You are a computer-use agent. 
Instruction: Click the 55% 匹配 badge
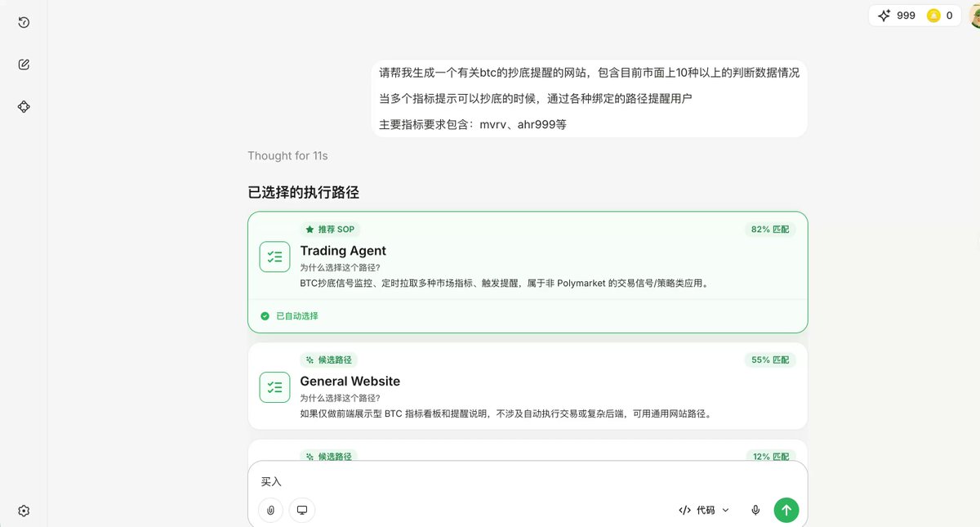click(770, 360)
